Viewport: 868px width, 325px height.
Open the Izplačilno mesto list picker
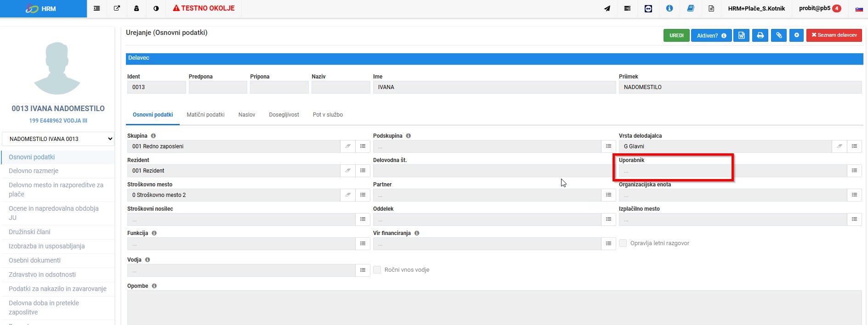click(x=854, y=219)
